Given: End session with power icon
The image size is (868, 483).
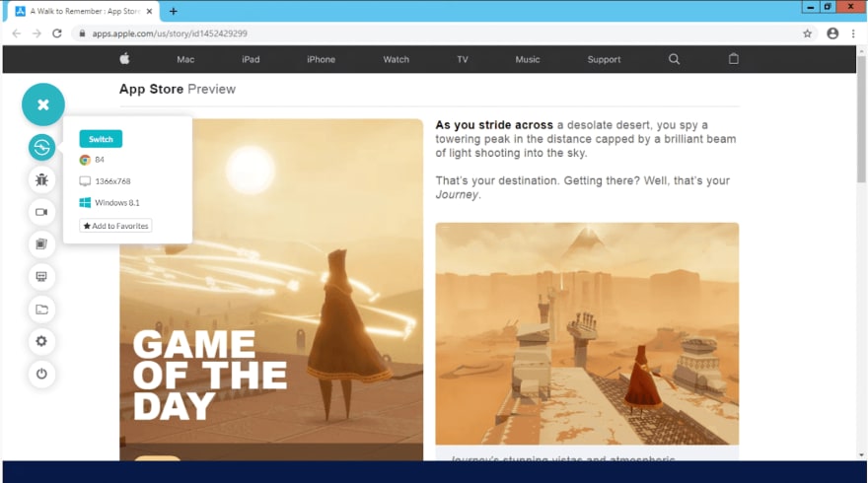Looking at the screenshot, I should [x=42, y=374].
